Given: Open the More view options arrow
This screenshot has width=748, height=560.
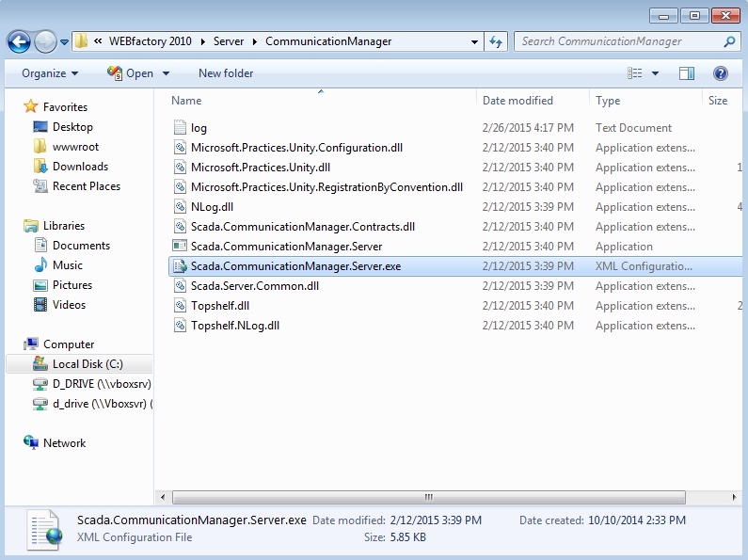Looking at the screenshot, I should [x=655, y=73].
